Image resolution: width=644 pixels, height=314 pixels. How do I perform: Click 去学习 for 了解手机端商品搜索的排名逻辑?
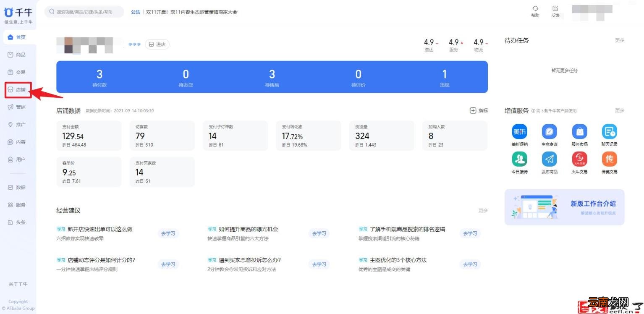(x=470, y=233)
